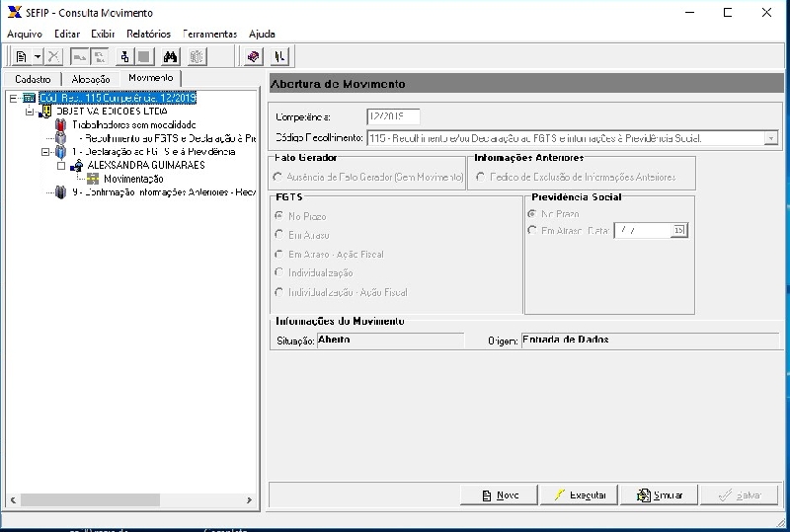Select the ALEXSANDRA GUIMARAES tree row
790x532 pixels.
coord(146,165)
